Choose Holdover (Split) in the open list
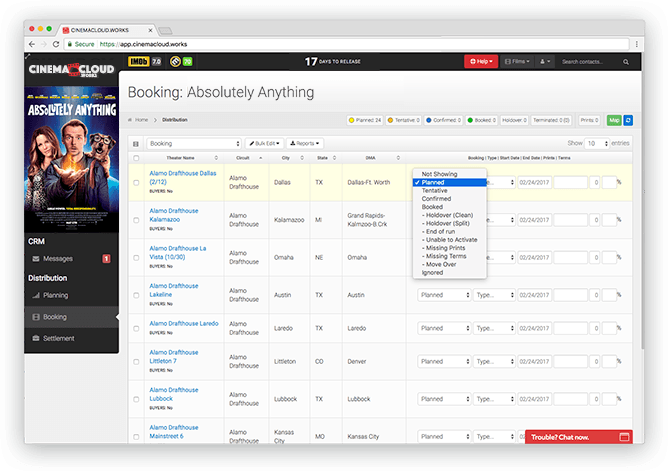Image resolution: width=668 pixels, height=471 pixels. 450,223
